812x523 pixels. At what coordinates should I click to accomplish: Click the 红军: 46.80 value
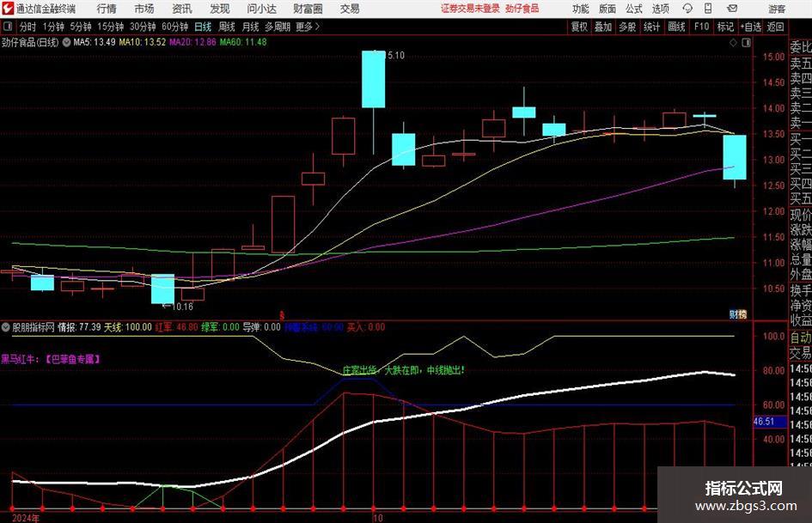point(177,327)
